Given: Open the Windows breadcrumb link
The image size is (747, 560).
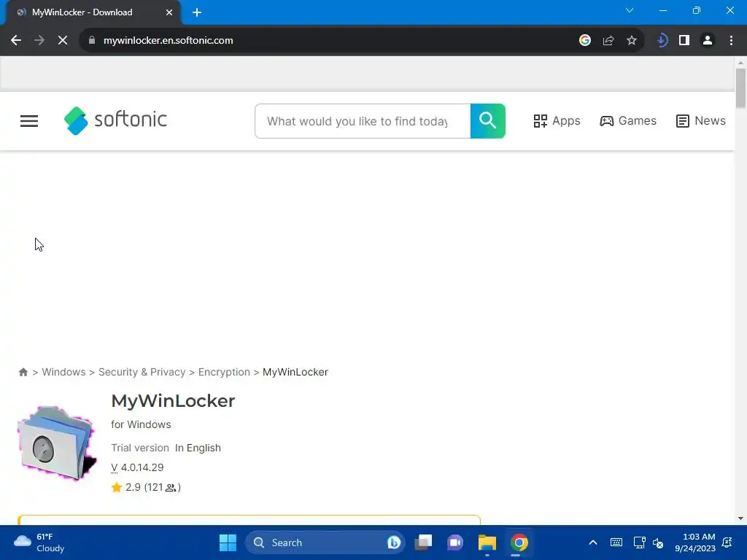Looking at the screenshot, I should [x=64, y=372].
